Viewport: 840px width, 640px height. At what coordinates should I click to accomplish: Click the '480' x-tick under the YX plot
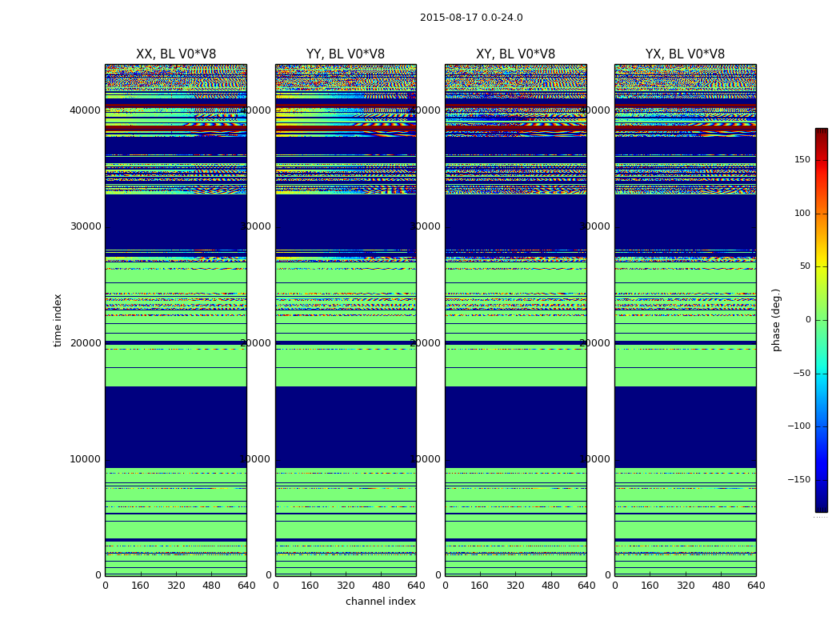click(721, 586)
